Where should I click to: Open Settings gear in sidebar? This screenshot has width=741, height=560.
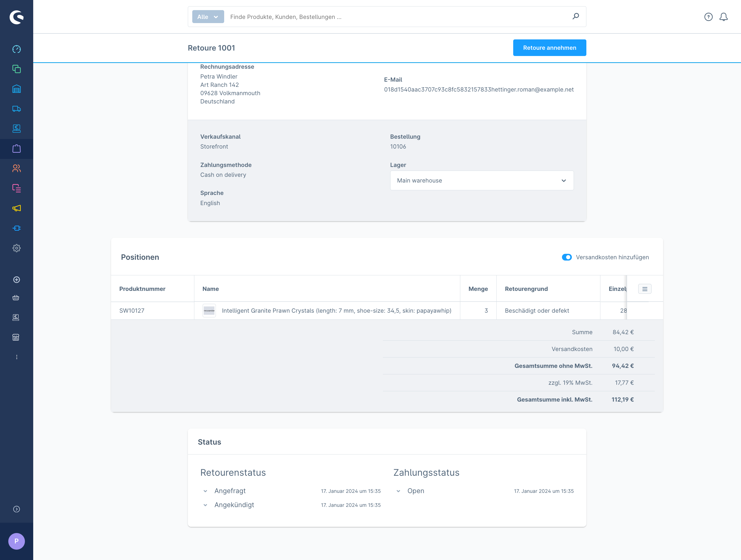[16, 248]
